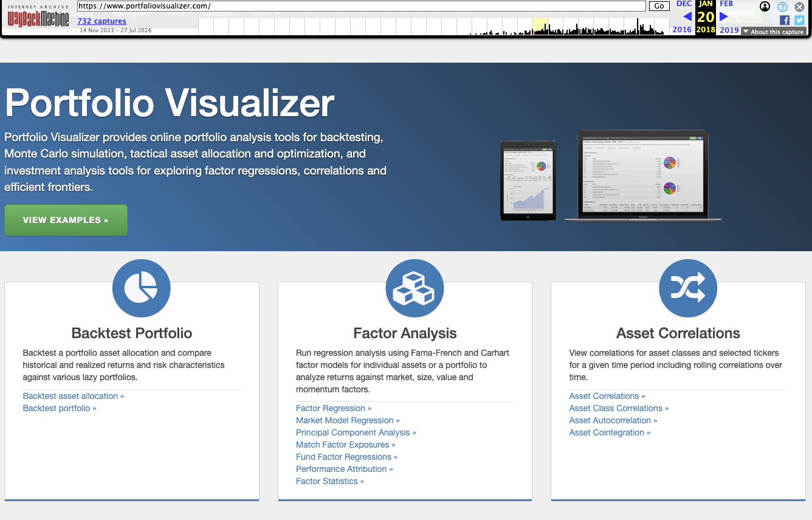This screenshot has height=520, width=812.
Task: Click the capture day number 20
Action: point(706,17)
